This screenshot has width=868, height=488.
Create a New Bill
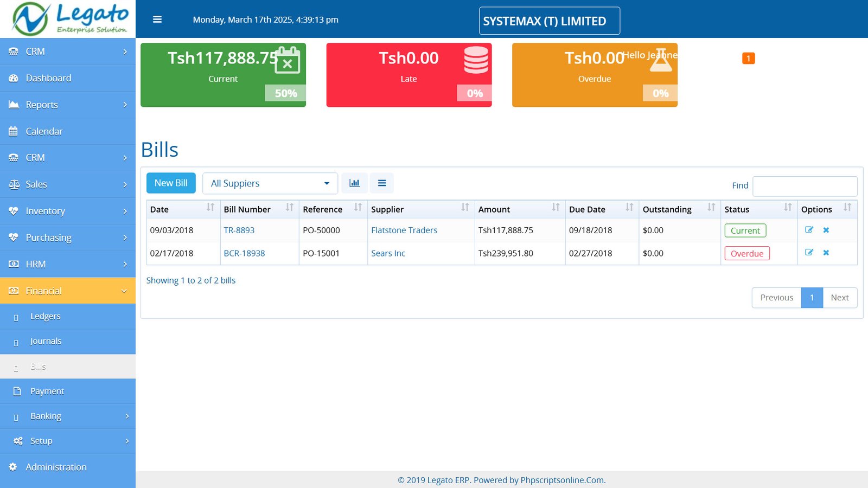click(x=171, y=183)
